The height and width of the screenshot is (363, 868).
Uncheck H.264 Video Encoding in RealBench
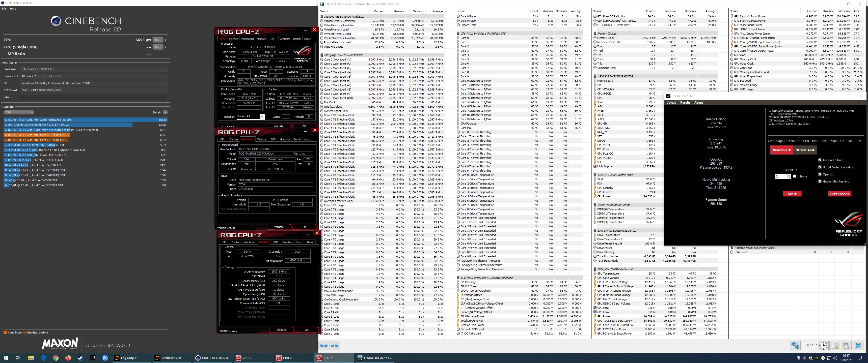820,167
